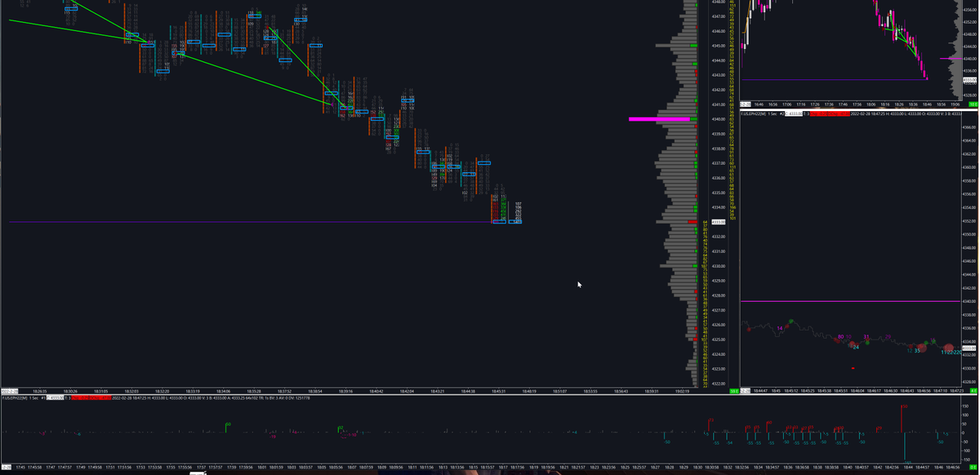Select the magenta point-of-control bar in volume profile

[659, 119]
